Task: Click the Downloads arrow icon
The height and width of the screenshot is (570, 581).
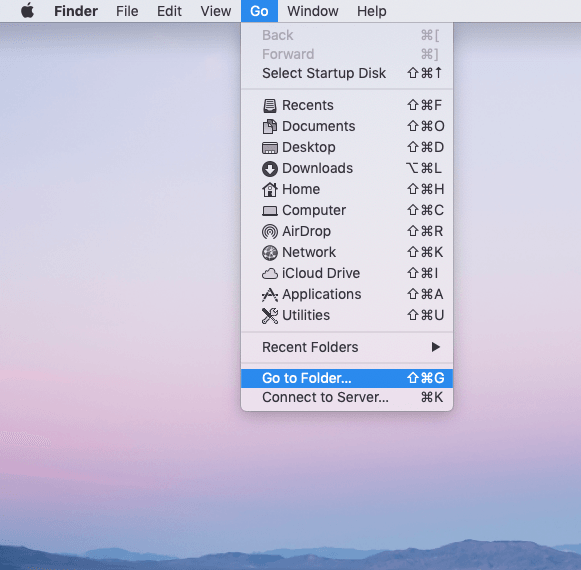Action: [x=269, y=169]
